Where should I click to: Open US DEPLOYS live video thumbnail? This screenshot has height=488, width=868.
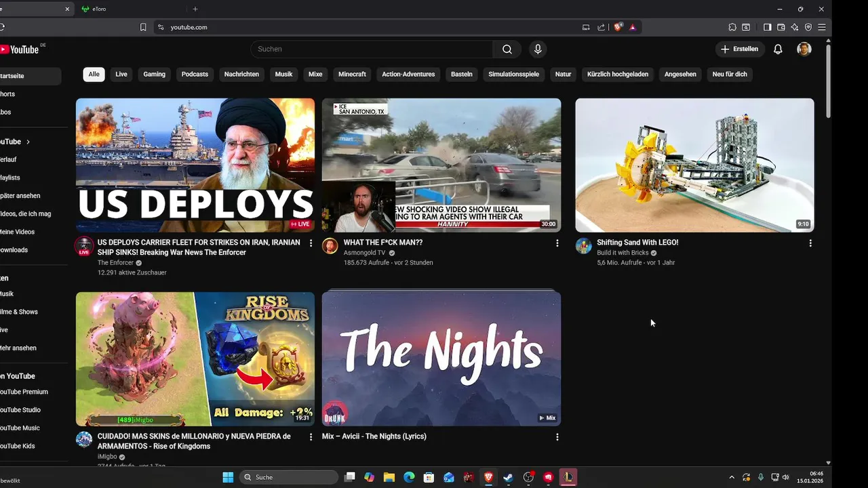tap(195, 165)
